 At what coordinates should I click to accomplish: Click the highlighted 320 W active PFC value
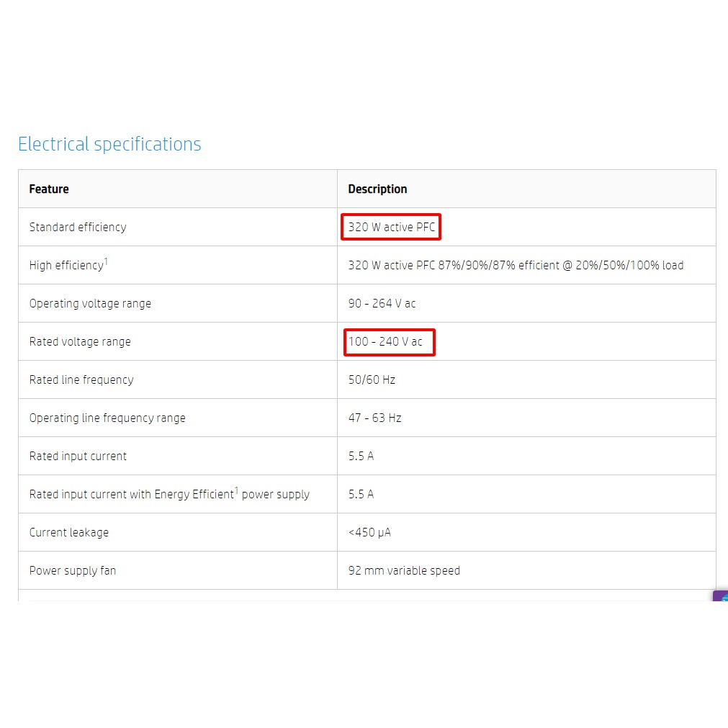pyautogui.click(x=391, y=228)
